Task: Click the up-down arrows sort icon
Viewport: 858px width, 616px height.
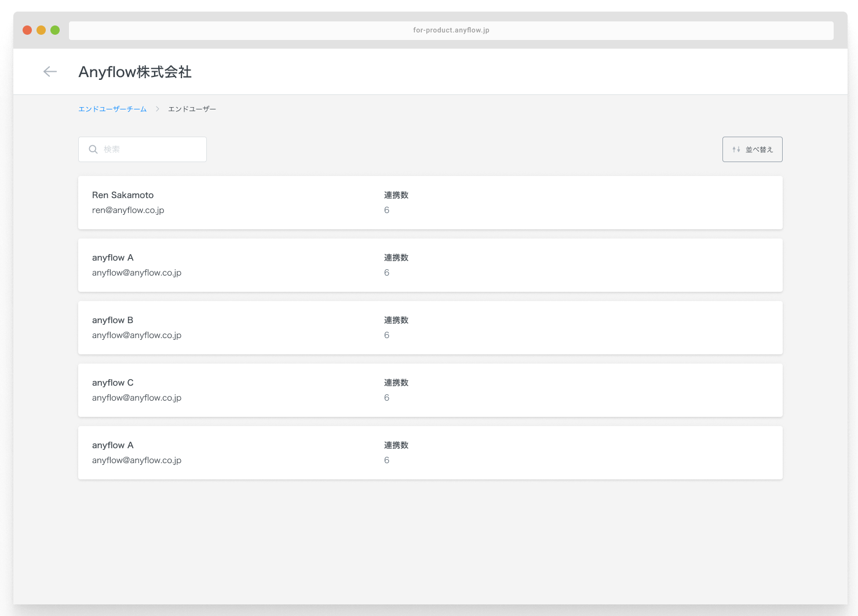Action: click(x=736, y=149)
